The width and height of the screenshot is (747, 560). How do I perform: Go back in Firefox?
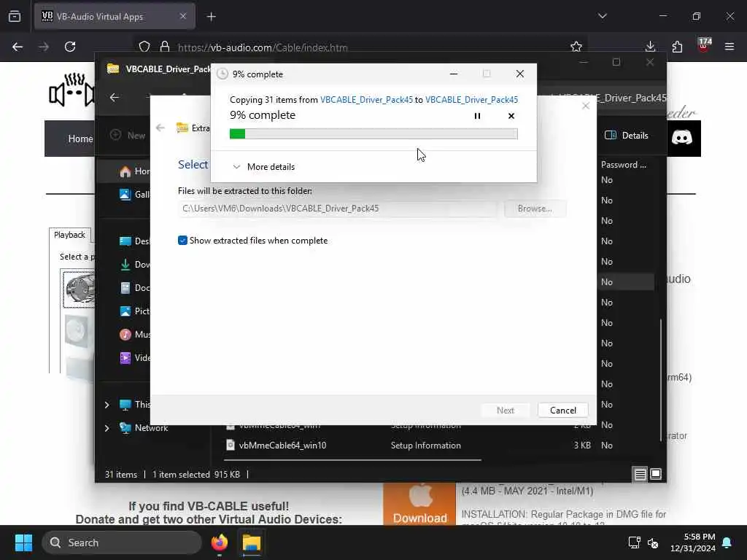coord(18,47)
